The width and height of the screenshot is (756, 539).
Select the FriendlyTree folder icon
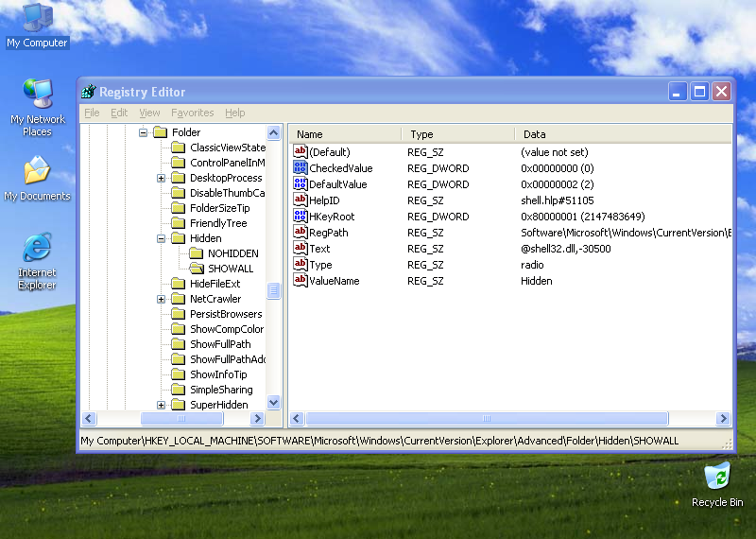(179, 223)
